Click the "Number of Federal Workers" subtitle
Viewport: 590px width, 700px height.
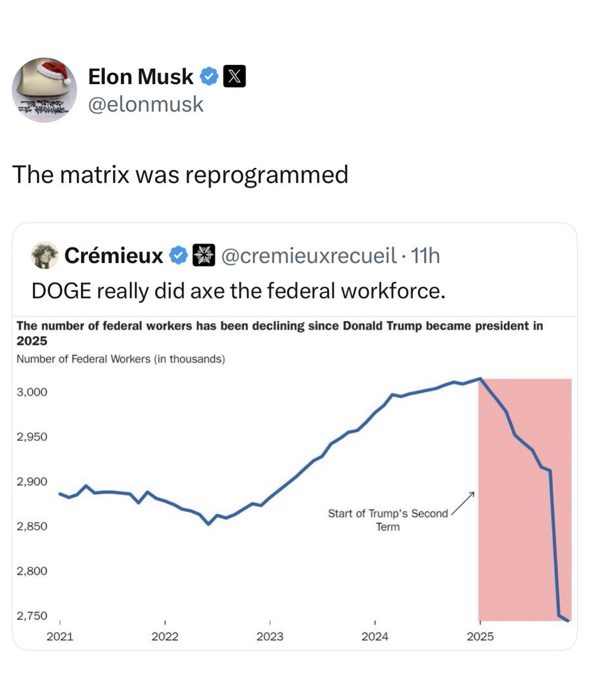[x=121, y=359]
